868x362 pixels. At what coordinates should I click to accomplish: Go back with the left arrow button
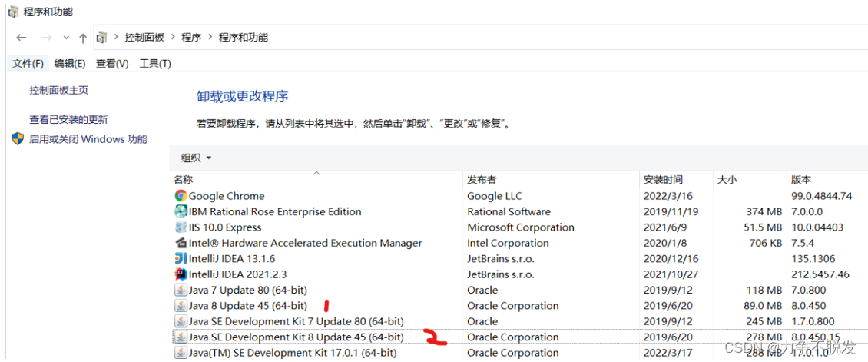(21, 38)
